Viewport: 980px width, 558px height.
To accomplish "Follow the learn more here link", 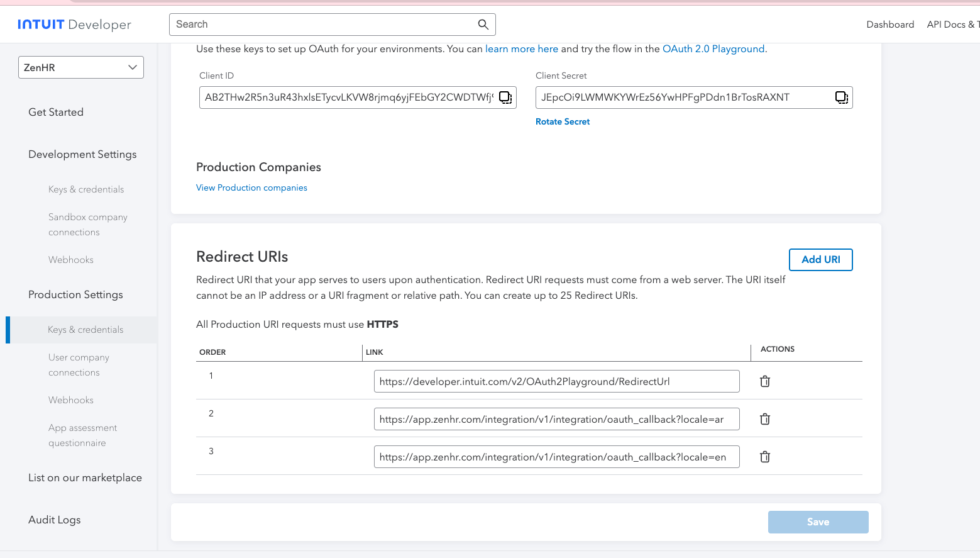I will click(x=522, y=49).
